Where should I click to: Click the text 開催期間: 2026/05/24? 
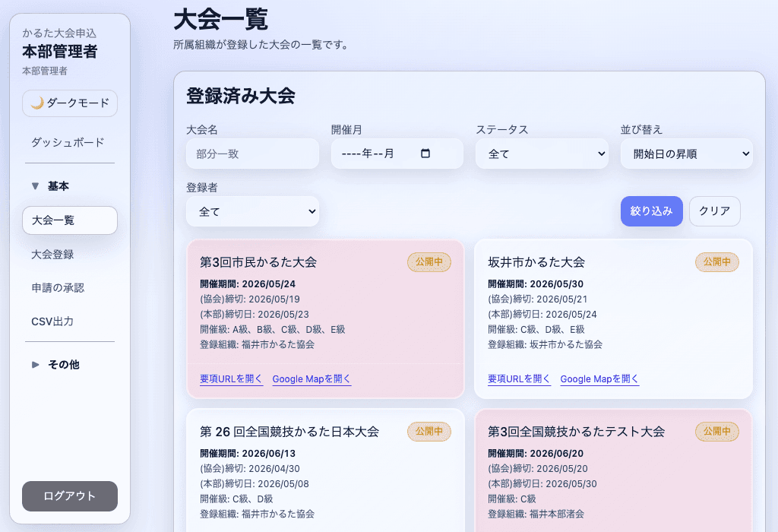click(248, 284)
